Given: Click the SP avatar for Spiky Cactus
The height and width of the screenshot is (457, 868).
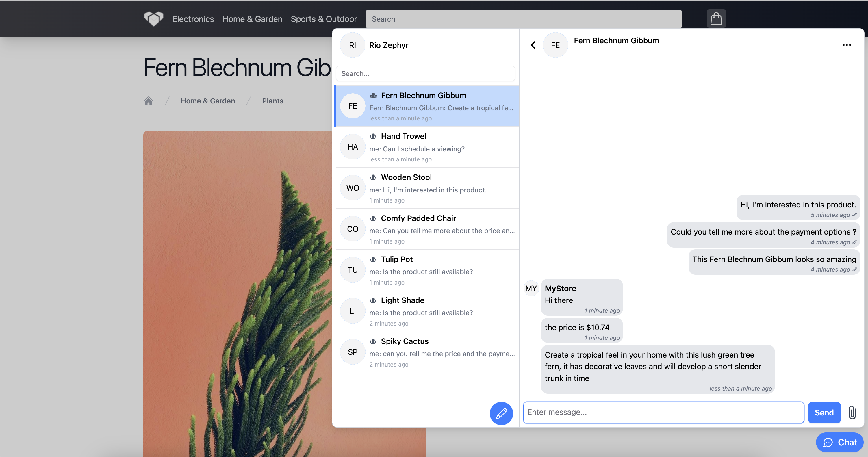Looking at the screenshot, I should [353, 352].
